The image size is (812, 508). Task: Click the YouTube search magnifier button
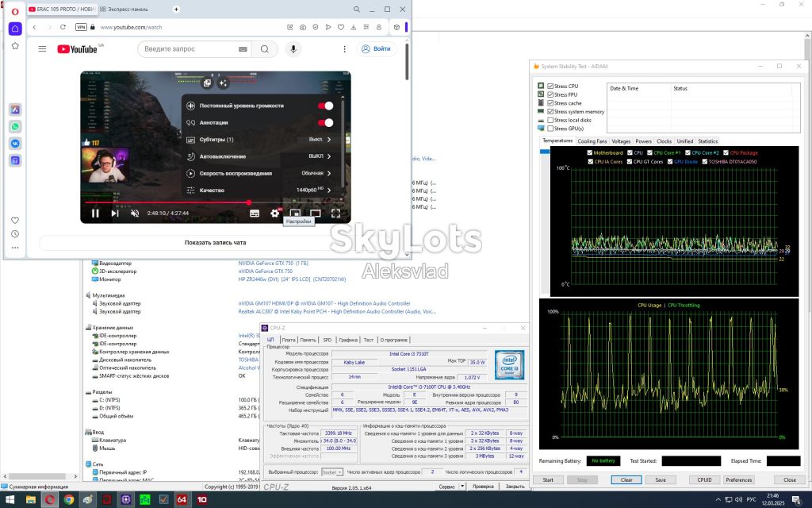(x=265, y=48)
